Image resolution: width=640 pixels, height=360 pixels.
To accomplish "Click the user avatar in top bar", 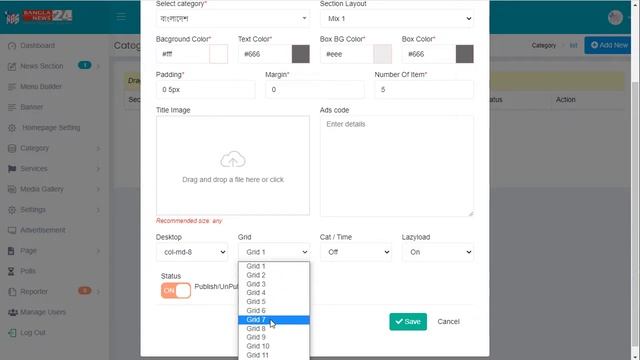I will (x=615, y=18).
